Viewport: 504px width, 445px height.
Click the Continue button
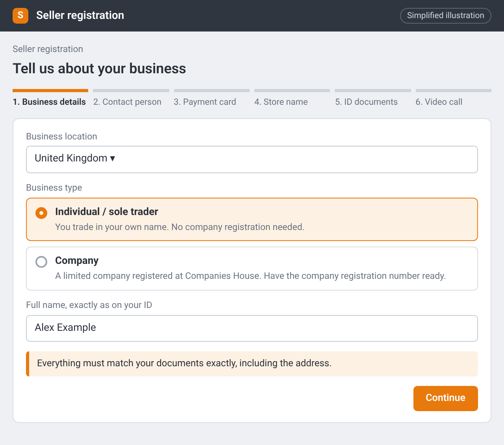446,399
